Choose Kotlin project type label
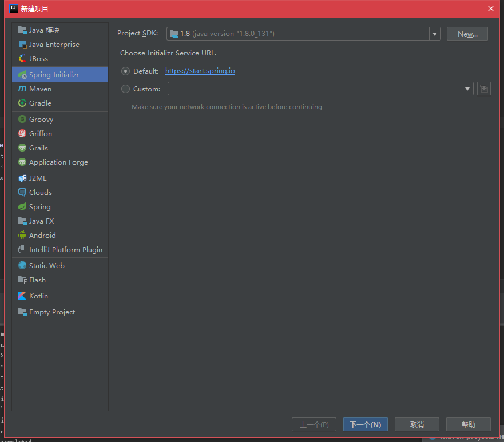 pos(38,296)
